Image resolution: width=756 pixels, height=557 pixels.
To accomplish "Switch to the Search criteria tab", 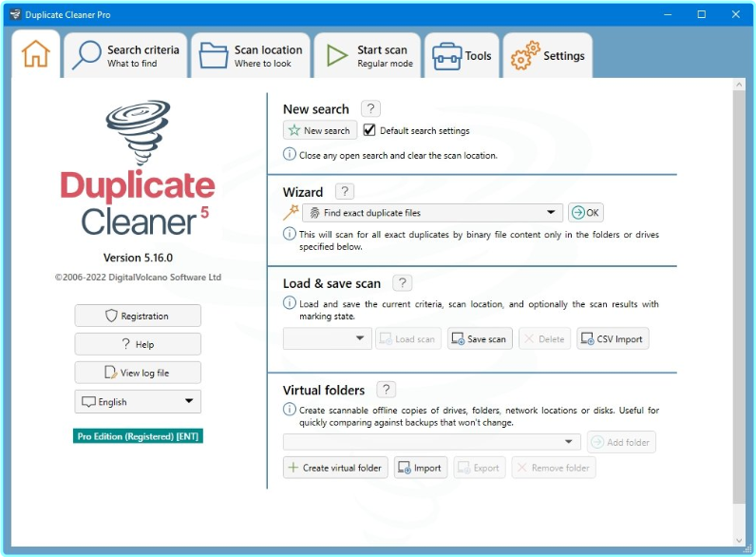I will (125, 56).
